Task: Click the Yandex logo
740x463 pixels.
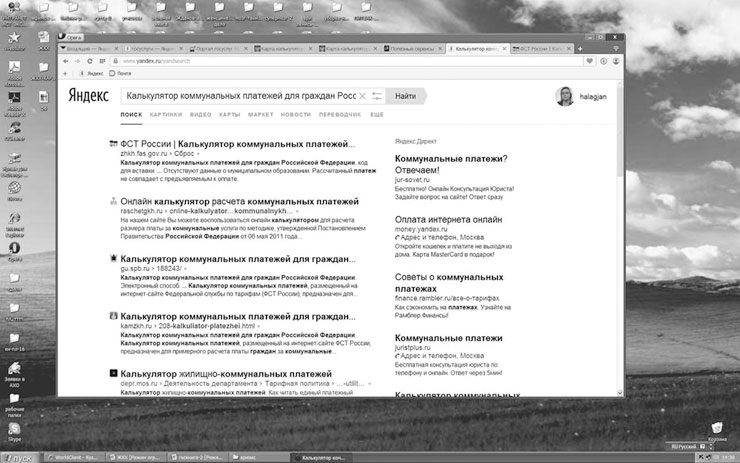Action: tap(88, 97)
